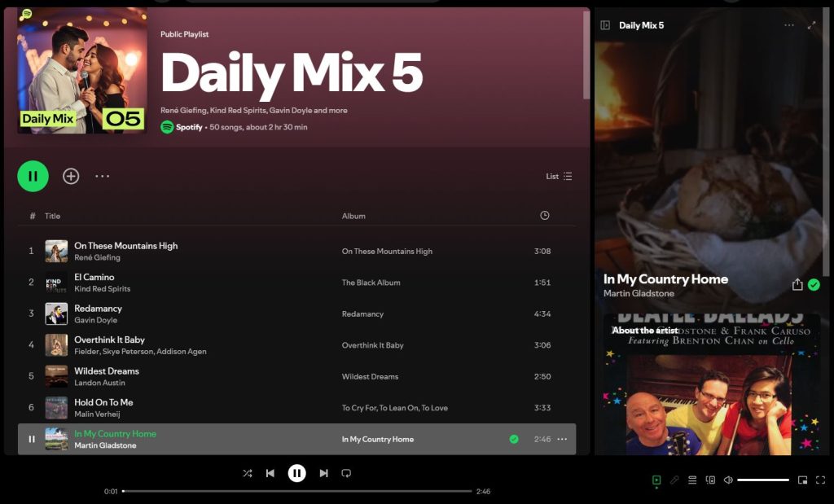
Task: Toggle repeat mode
Action: click(346, 473)
